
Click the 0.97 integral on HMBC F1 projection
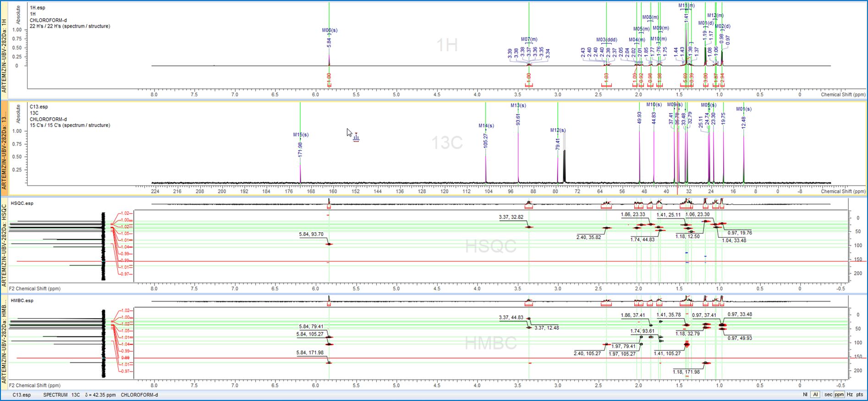tap(126, 371)
